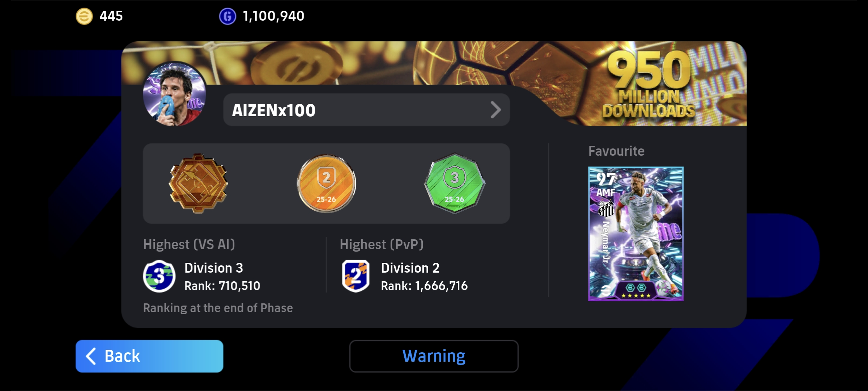Tap the gold eFootball coin icon

tap(84, 16)
